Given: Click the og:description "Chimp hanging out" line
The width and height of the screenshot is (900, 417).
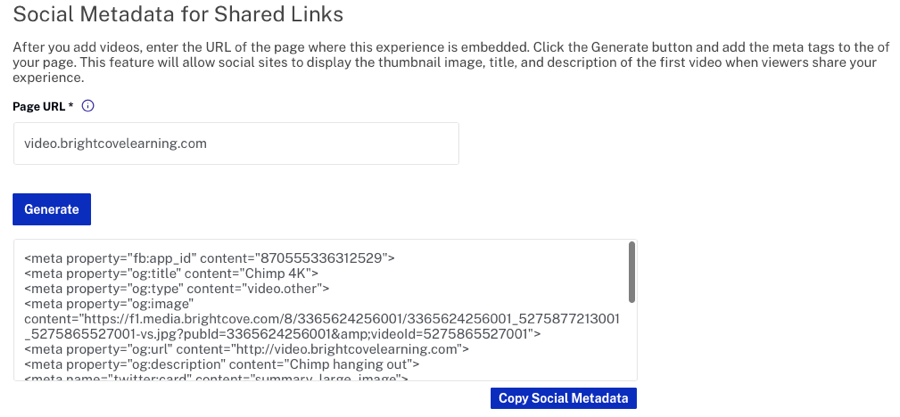Looking at the screenshot, I should (x=222, y=364).
